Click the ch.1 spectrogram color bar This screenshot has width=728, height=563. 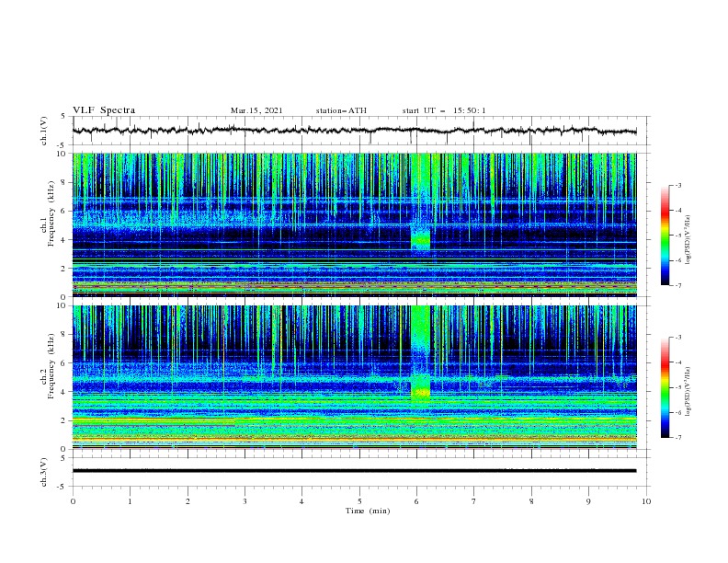(x=665, y=236)
